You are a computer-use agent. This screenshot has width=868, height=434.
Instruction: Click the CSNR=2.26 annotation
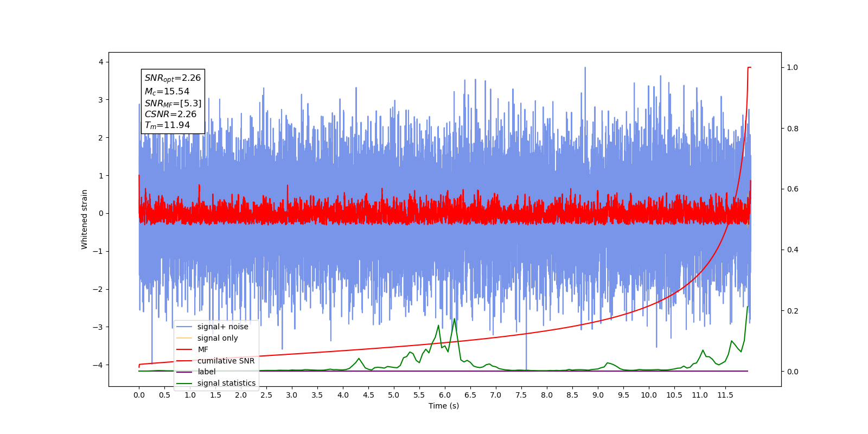[x=170, y=114]
